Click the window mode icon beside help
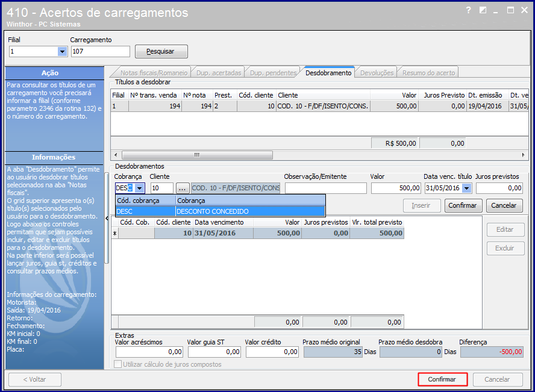 (x=483, y=10)
